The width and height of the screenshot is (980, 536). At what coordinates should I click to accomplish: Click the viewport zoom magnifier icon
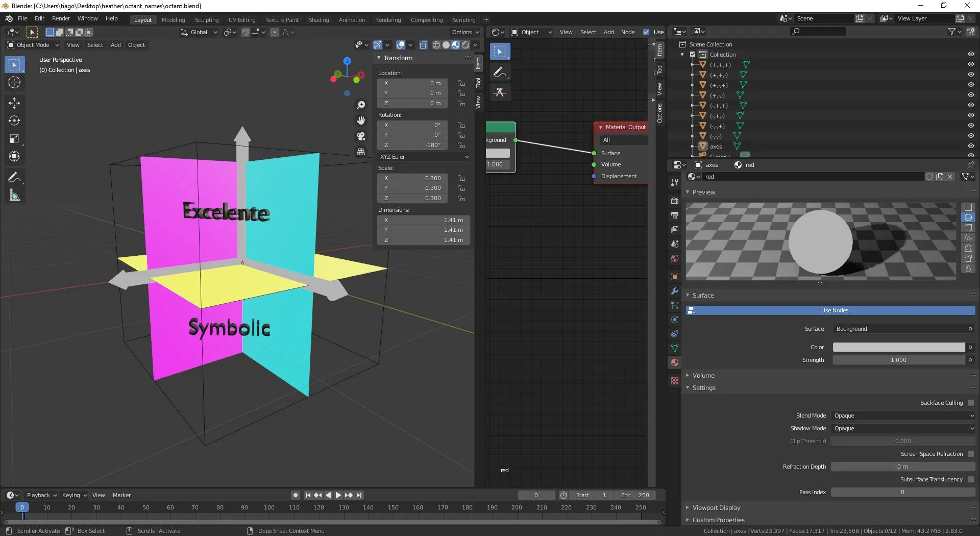[x=361, y=105]
